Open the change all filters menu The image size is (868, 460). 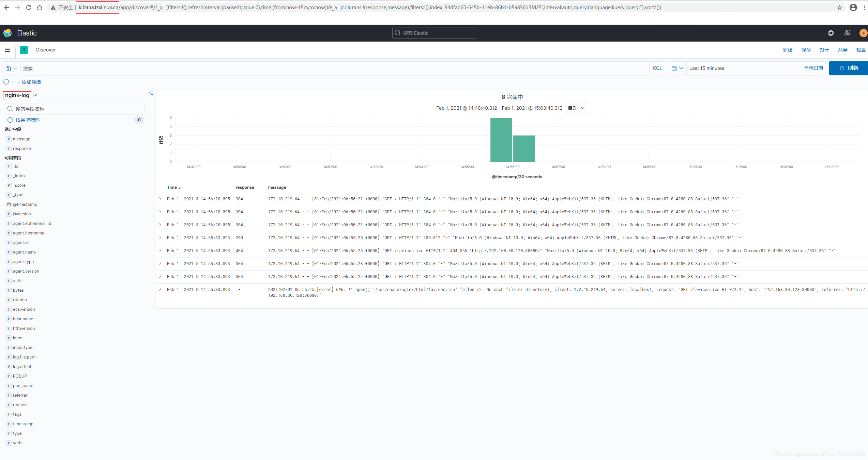6,82
